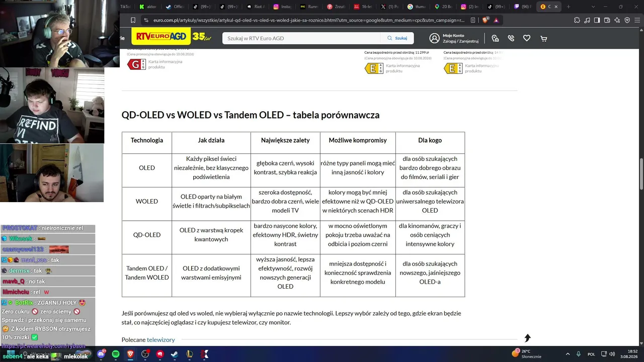Open the wishlist heart icon

(527, 38)
